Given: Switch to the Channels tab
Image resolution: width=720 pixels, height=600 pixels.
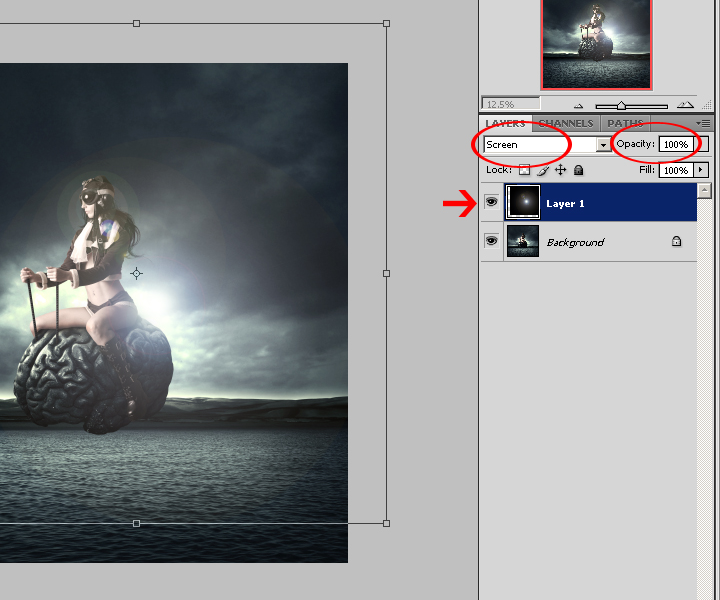Looking at the screenshot, I should [566, 124].
